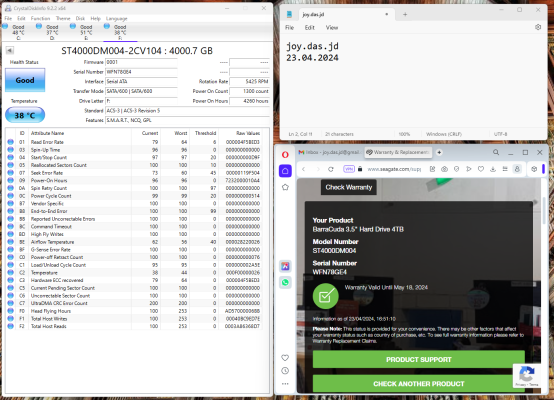The image size is (554, 400).
Task: Open the profile account icon in Opera
Action: (x=517, y=169)
